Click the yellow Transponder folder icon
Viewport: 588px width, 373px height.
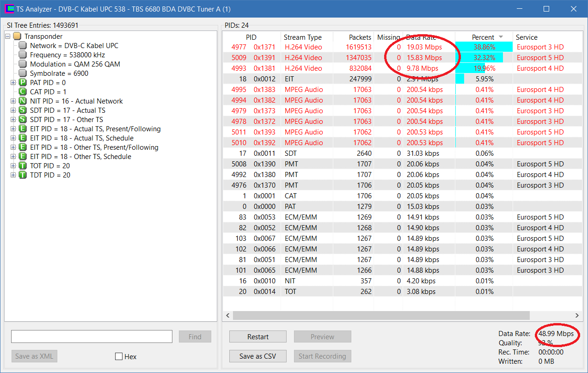tap(17, 37)
